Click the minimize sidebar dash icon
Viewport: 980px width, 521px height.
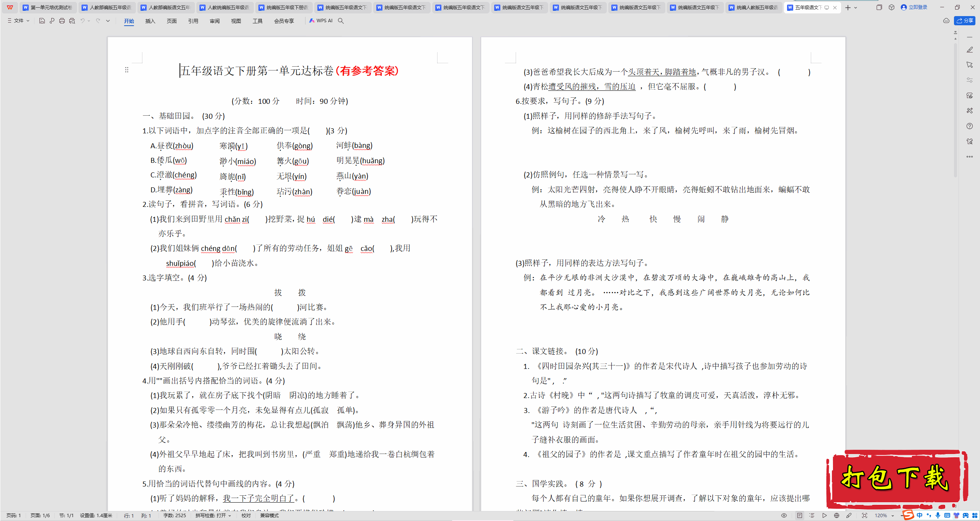(x=970, y=37)
